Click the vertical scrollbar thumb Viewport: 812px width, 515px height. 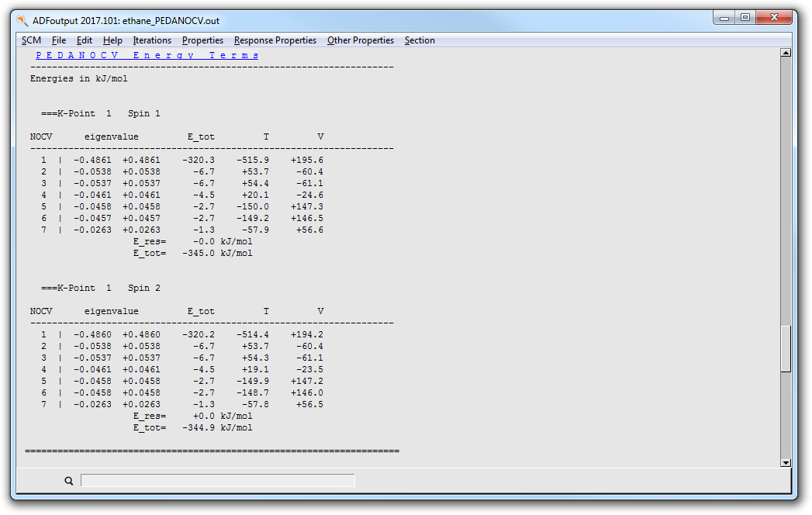[x=786, y=348]
